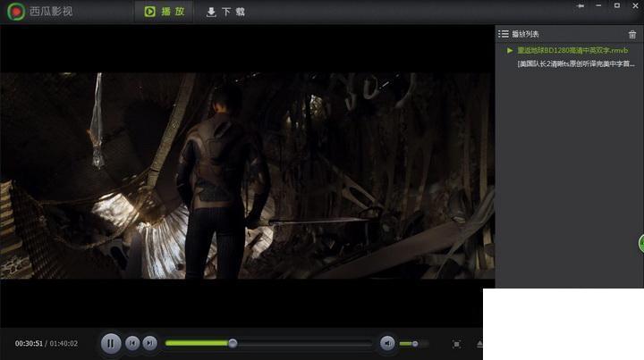
Task: Open the 播放 tab
Action: click(165, 12)
